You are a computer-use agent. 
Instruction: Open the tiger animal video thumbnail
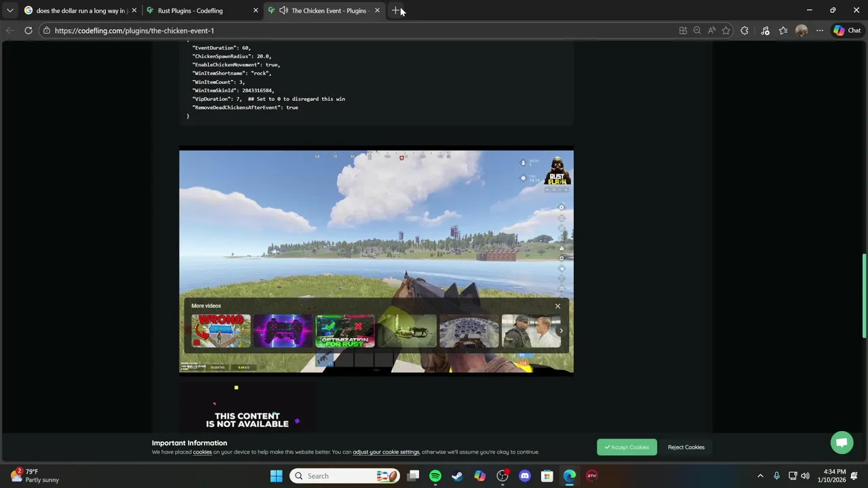coord(407,331)
